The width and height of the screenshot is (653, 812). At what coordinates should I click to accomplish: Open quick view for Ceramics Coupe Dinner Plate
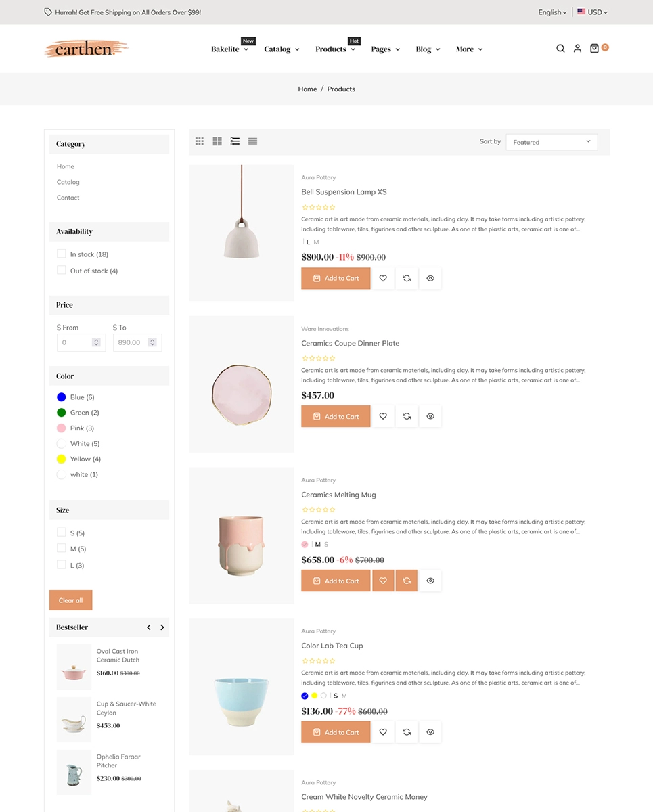point(430,416)
